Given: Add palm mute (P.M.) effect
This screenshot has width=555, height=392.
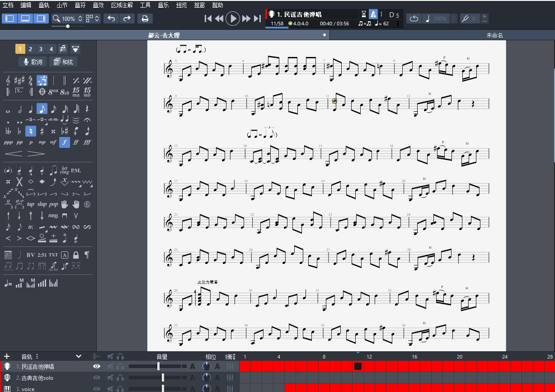Looking at the screenshot, I should tap(76, 170).
